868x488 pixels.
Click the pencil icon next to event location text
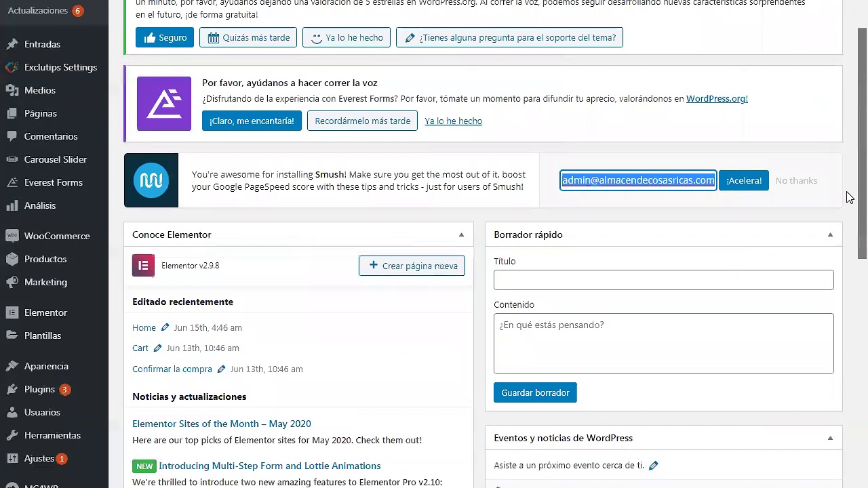(x=653, y=466)
